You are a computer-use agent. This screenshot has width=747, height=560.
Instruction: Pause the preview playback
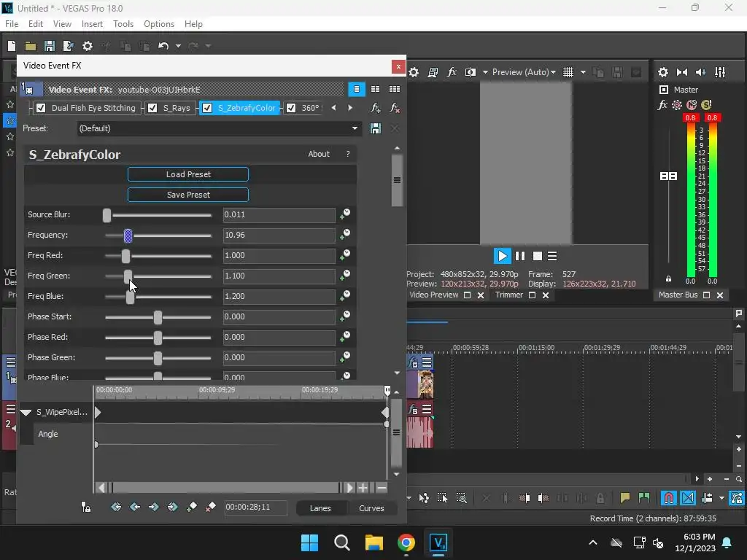519,256
